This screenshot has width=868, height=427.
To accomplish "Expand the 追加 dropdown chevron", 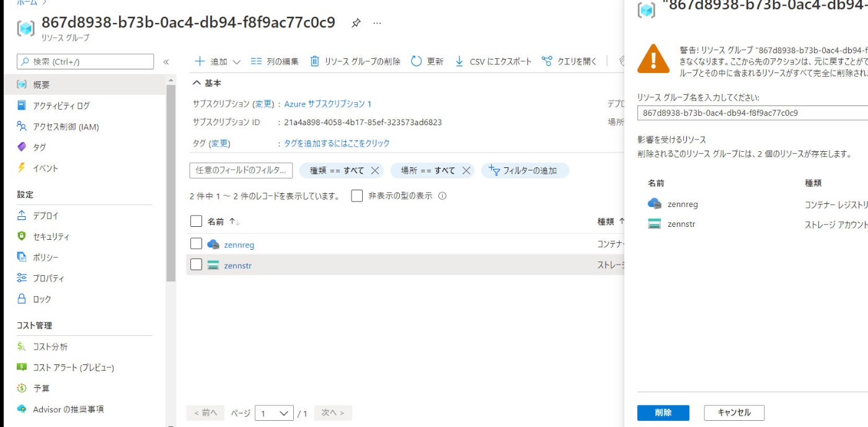I will (236, 62).
